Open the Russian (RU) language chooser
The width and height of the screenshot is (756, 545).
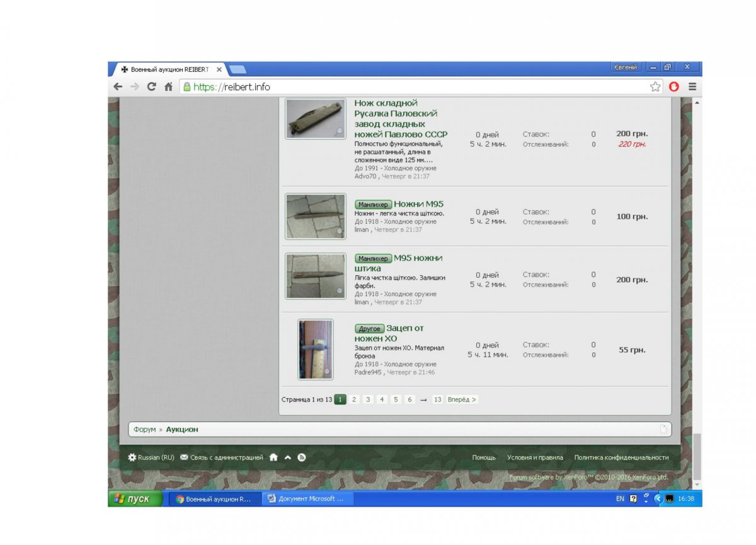[151, 457]
